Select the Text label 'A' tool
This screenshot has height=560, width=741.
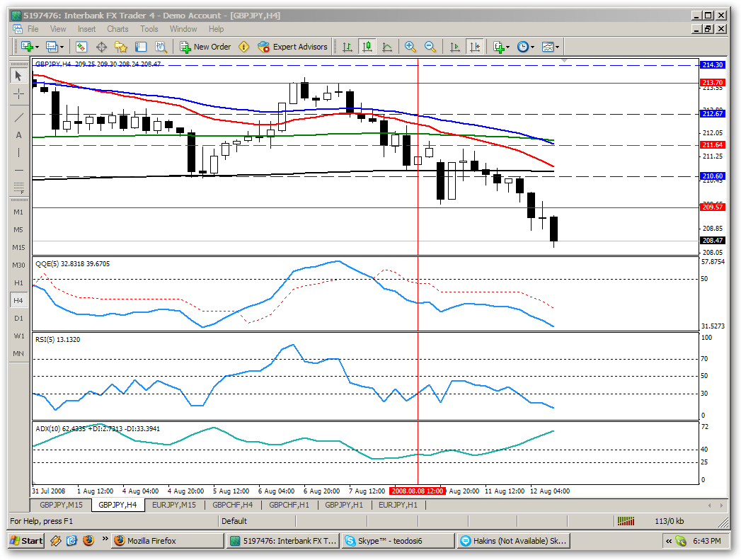pos(18,135)
